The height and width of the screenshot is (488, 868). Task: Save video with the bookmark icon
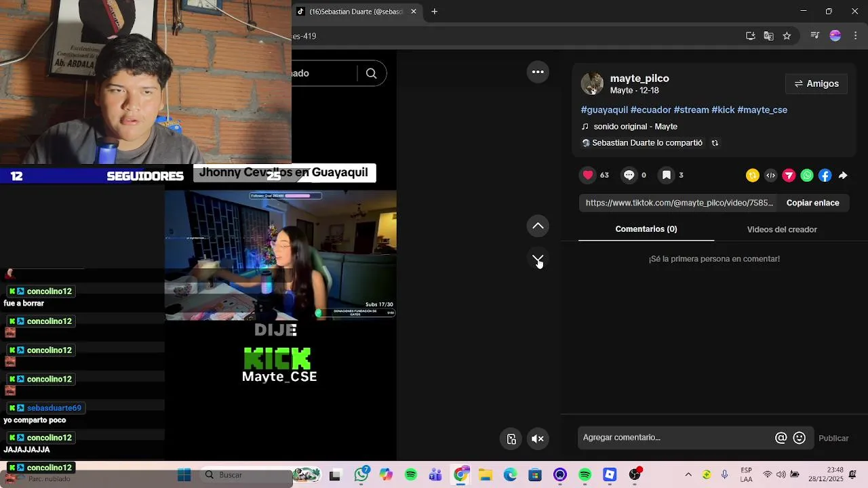click(667, 175)
